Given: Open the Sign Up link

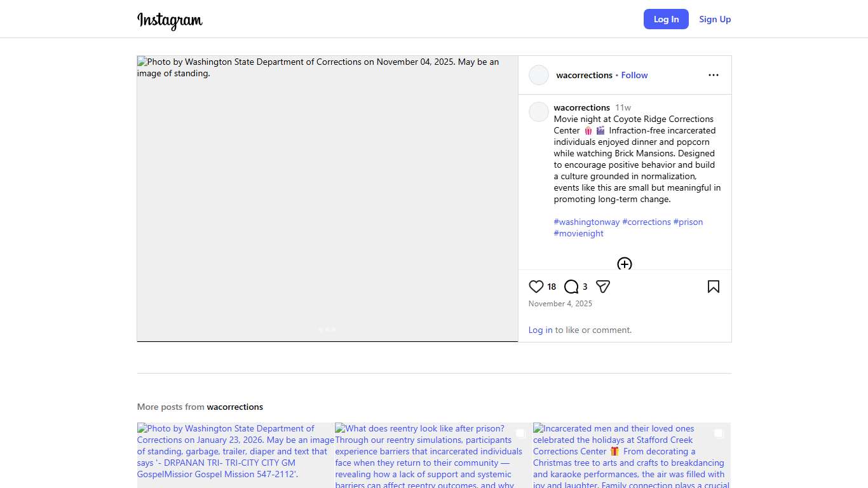Looking at the screenshot, I should point(715,19).
